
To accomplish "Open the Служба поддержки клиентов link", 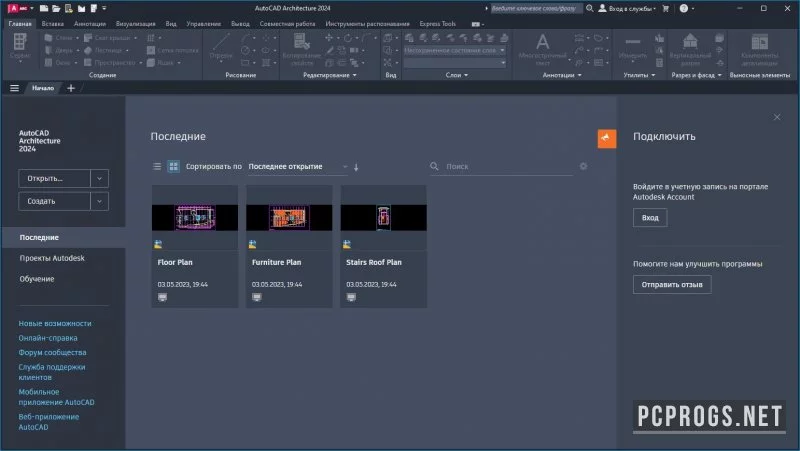I will tap(52, 372).
